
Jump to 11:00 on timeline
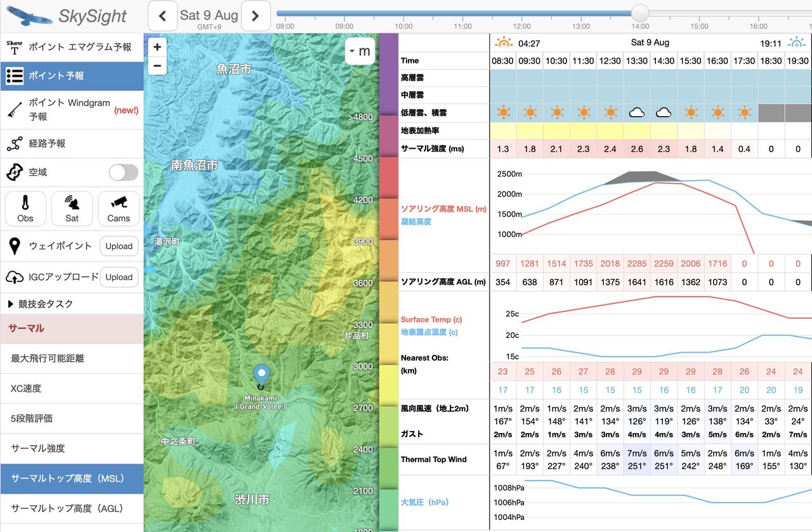(462, 27)
